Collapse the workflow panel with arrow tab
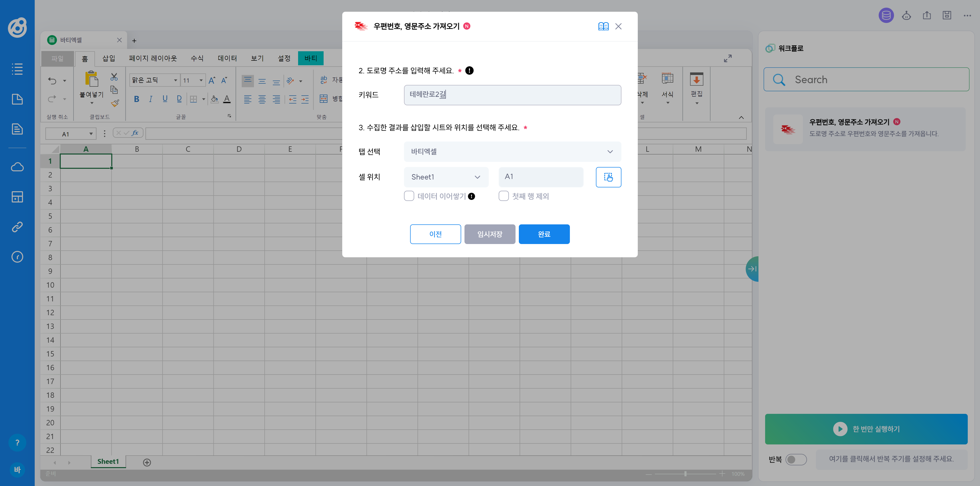This screenshot has width=980, height=486. (752, 269)
